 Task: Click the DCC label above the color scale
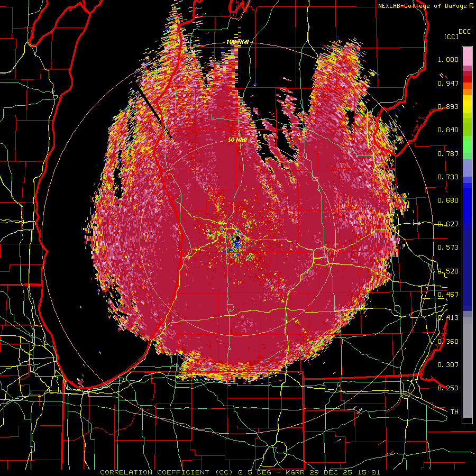pos(464,31)
